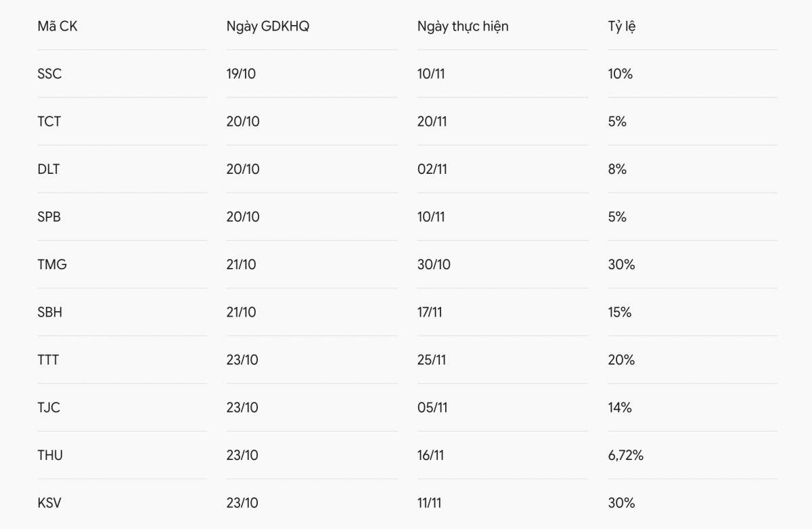Click the 6,72% ratio value
Viewport: 812px width, 529px height.
click(626, 455)
